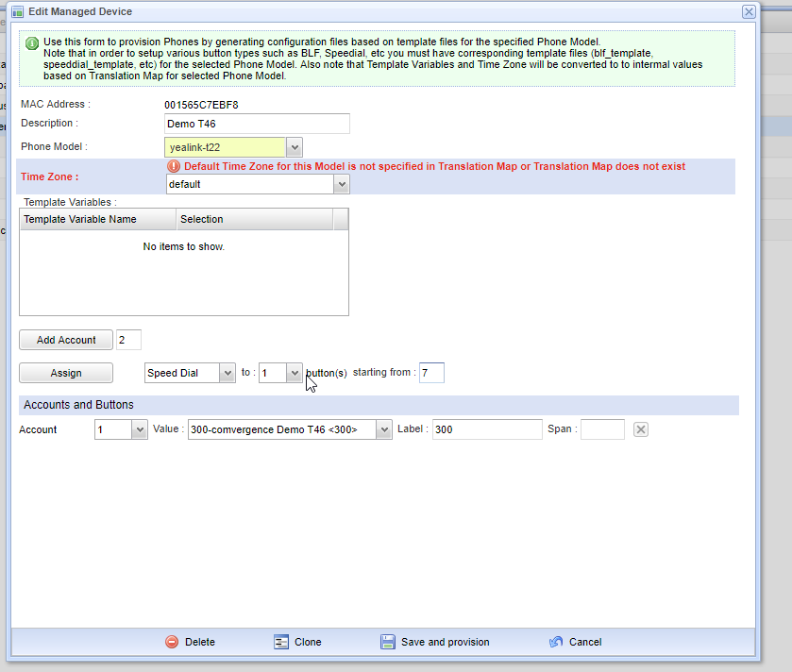Viewport: 792px width, 672px height.
Task: Sort by Template Variable Name column header
Action: pos(98,219)
